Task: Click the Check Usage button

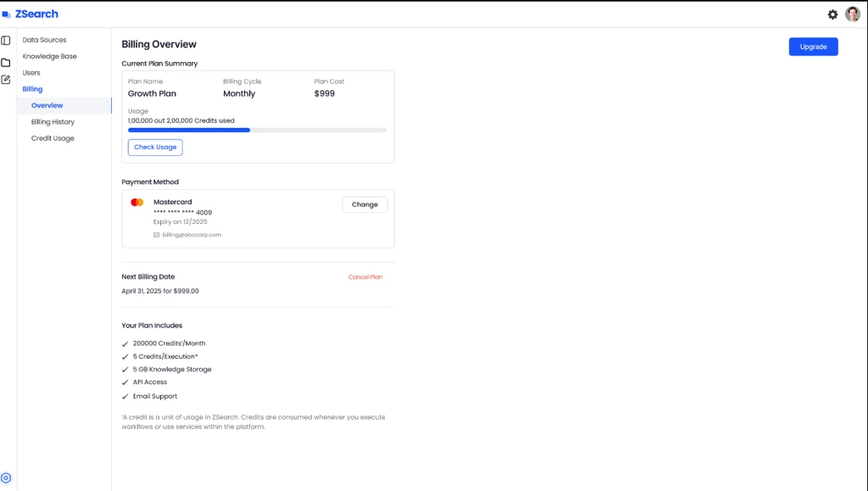Action: (x=155, y=148)
